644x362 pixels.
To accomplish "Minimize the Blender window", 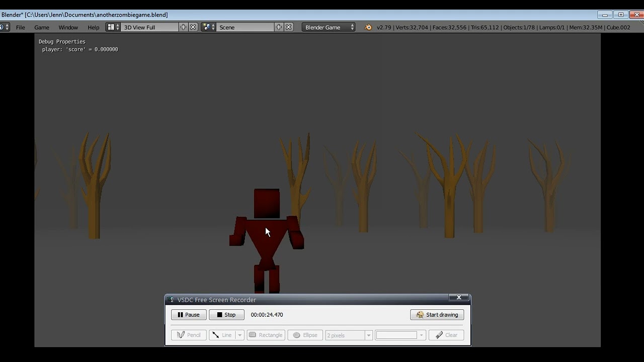I will 605,15.
